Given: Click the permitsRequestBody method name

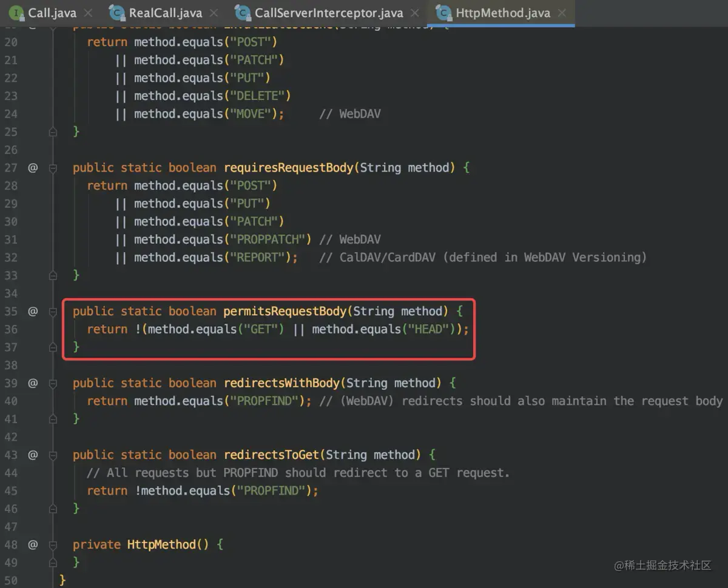Looking at the screenshot, I should (x=285, y=312).
